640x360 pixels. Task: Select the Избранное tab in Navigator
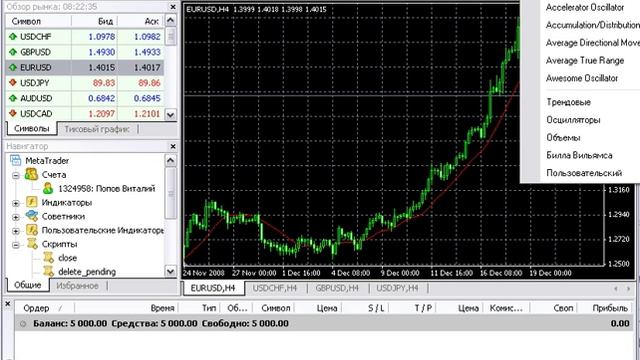77,286
